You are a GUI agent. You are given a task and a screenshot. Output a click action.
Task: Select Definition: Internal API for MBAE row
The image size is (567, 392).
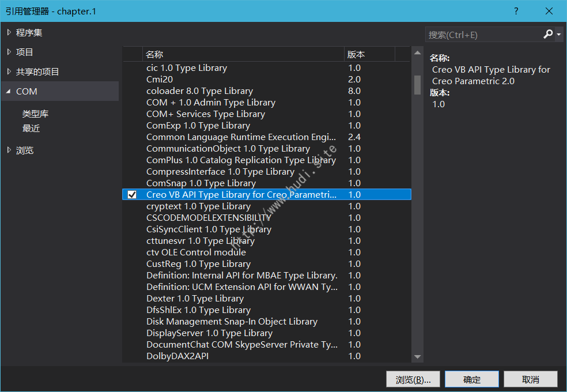click(267, 275)
